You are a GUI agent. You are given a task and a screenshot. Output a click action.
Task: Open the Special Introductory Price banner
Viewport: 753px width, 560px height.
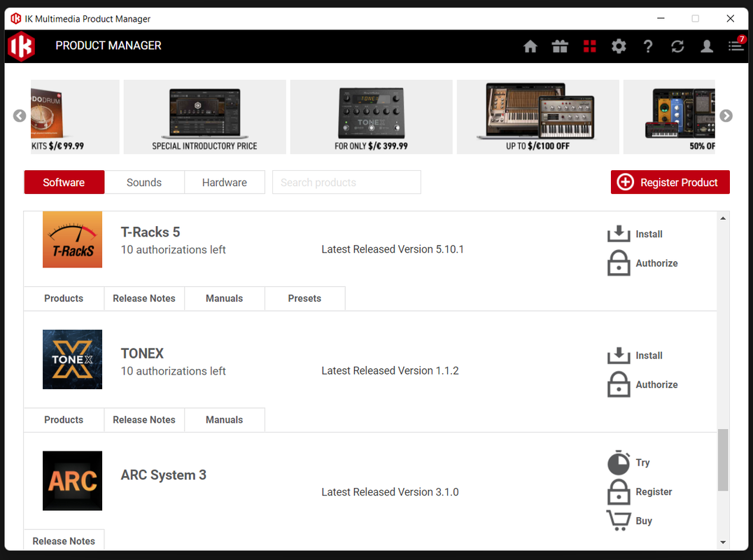point(204,117)
